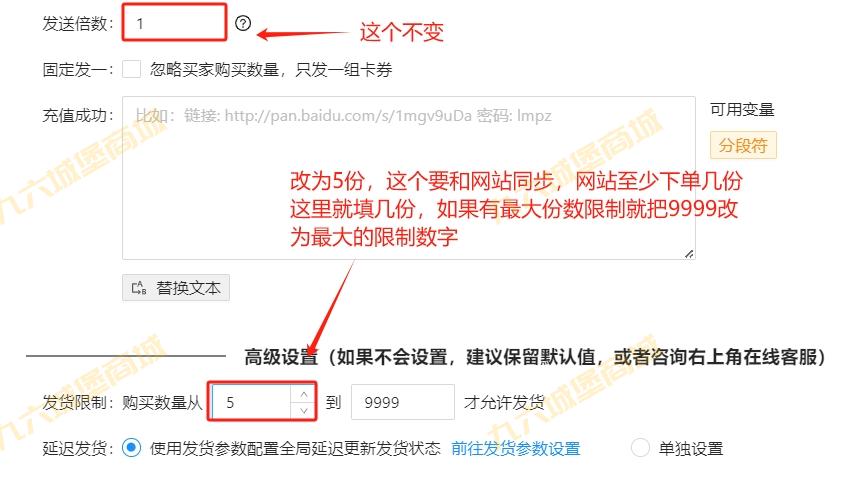The height and width of the screenshot is (496, 842).
Task: Click the 发货限制 field label
Action: pos(77,402)
